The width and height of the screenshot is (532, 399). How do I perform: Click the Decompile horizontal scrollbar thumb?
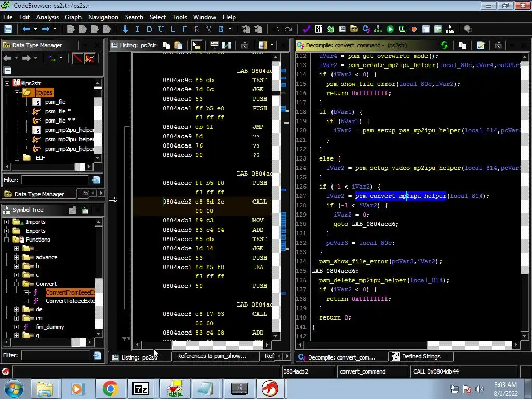(x=469, y=345)
